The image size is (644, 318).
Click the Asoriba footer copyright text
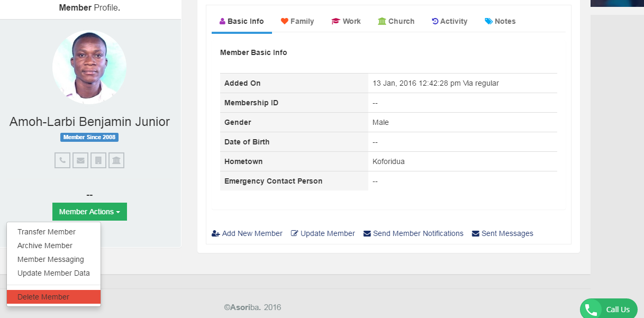click(252, 307)
